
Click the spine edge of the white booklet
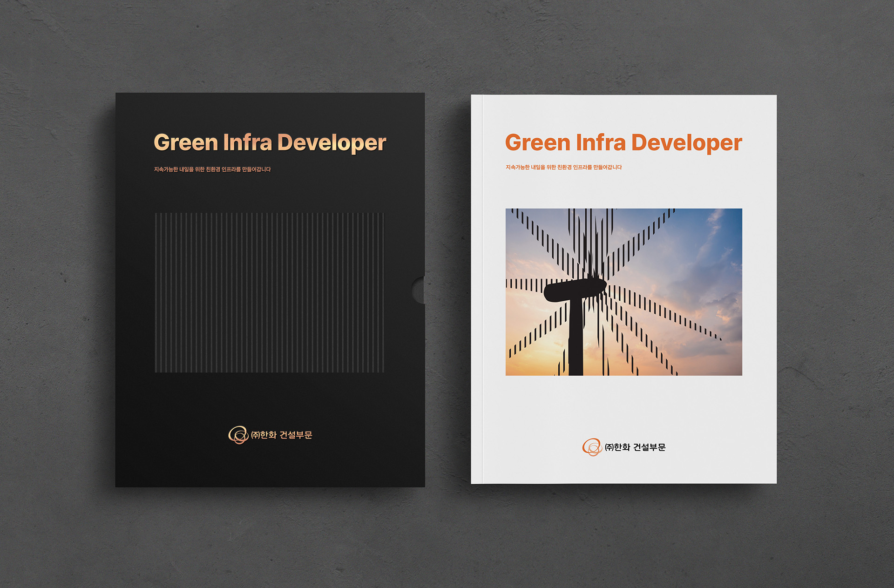point(477,289)
